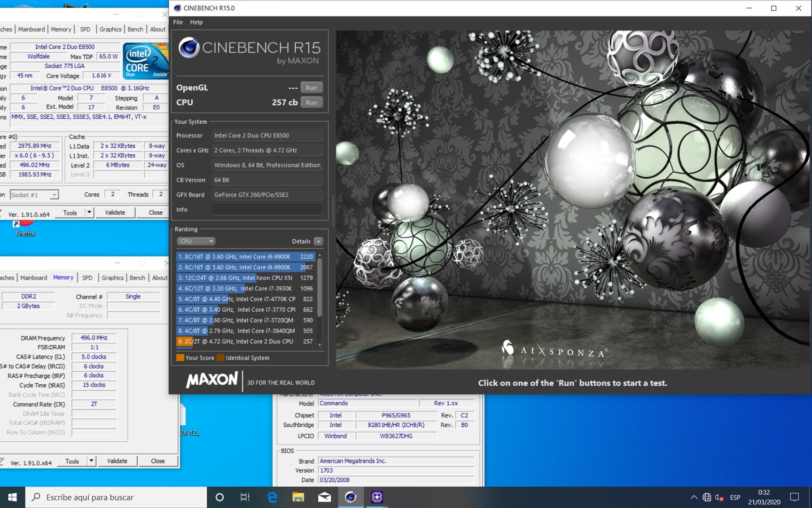
Task: Click Tools button in upper CPU-Z window
Action: coord(70,213)
